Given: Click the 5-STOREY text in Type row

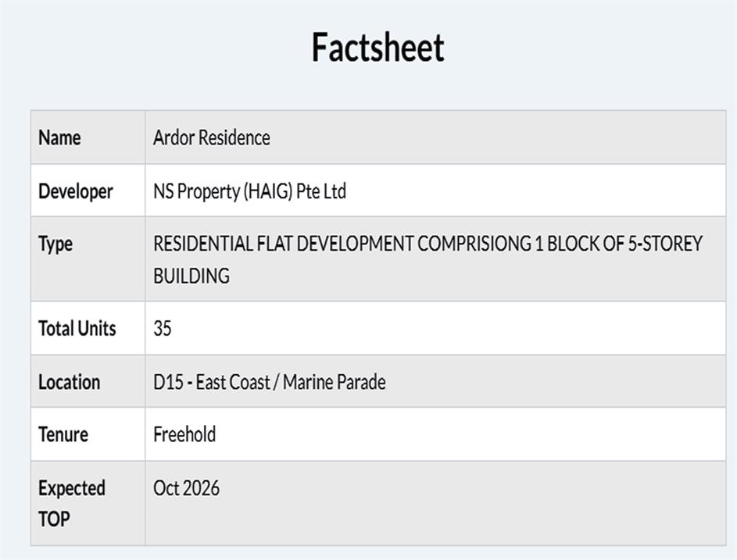Looking at the screenshot, I should [665, 244].
